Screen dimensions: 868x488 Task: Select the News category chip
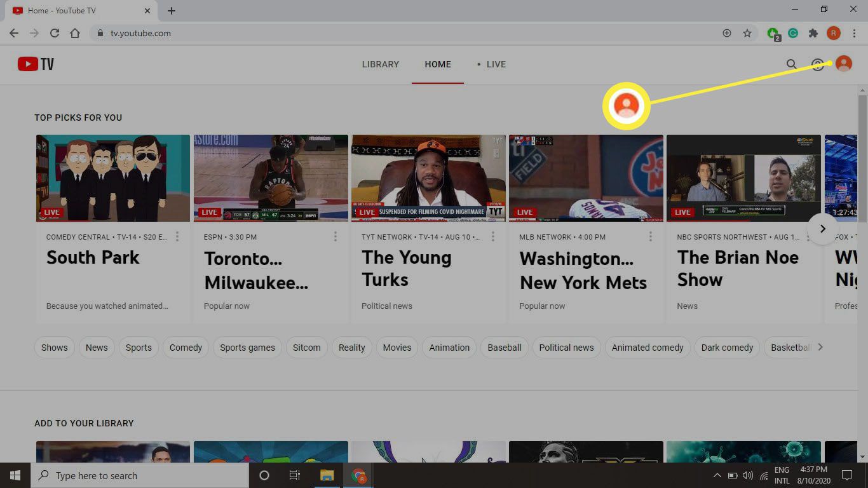[x=97, y=348]
